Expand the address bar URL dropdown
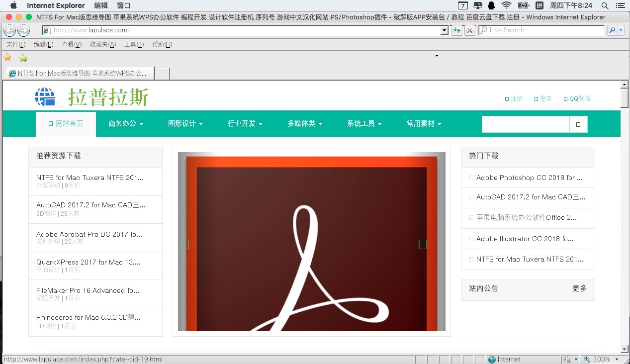This screenshot has height=364, width=630. tap(445, 30)
